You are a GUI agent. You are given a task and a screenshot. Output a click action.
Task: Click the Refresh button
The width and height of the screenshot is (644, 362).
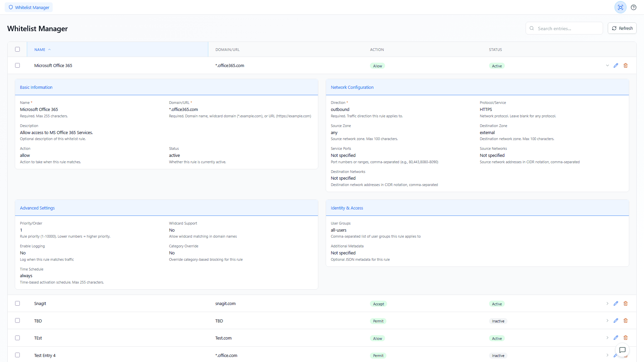(x=622, y=28)
